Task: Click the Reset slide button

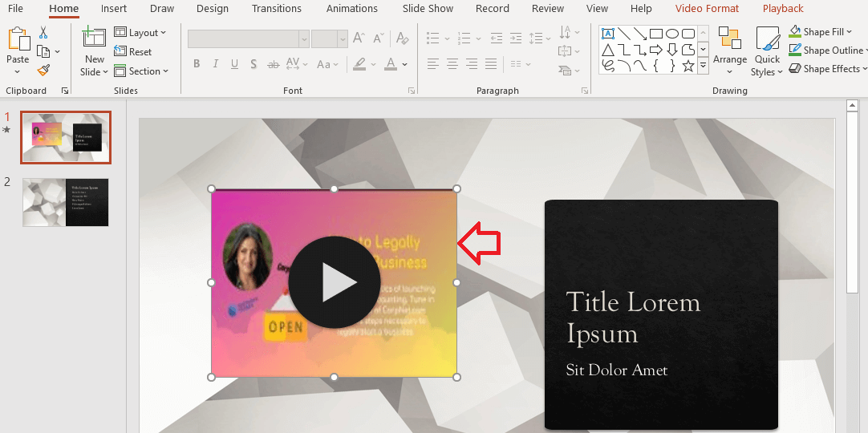Action: click(x=133, y=51)
